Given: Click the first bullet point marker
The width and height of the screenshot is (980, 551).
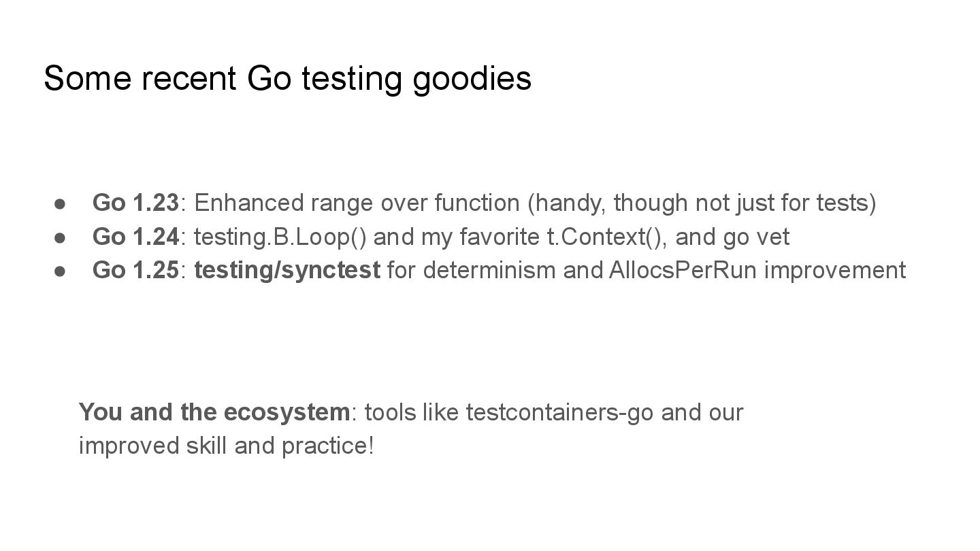Looking at the screenshot, I should pyautogui.click(x=60, y=203).
